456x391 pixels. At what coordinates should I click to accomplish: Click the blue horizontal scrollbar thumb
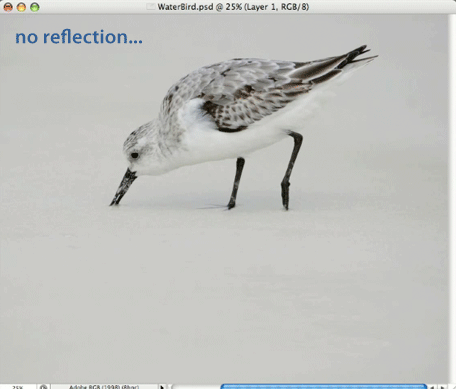coord(324,387)
